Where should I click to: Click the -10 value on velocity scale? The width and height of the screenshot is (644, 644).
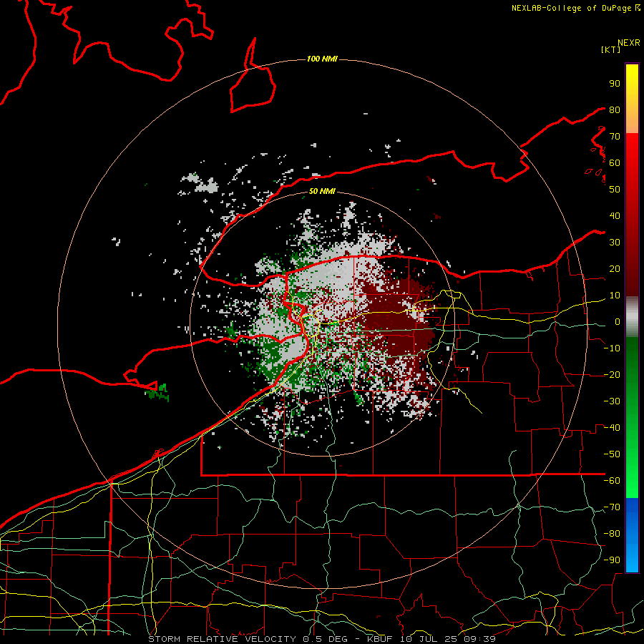pyautogui.click(x=612, y=348)
